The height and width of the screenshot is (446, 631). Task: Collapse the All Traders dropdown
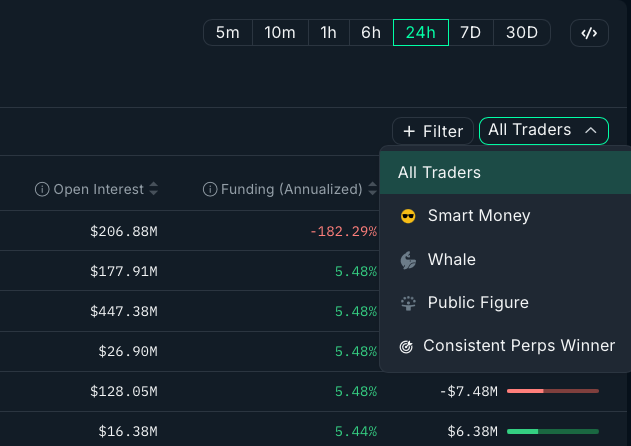coord(544,131)
